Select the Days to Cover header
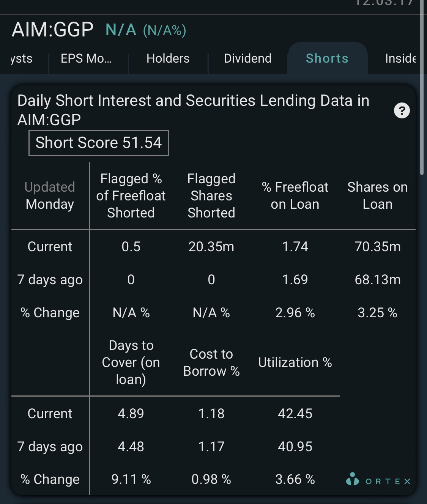 click(131, 362)
